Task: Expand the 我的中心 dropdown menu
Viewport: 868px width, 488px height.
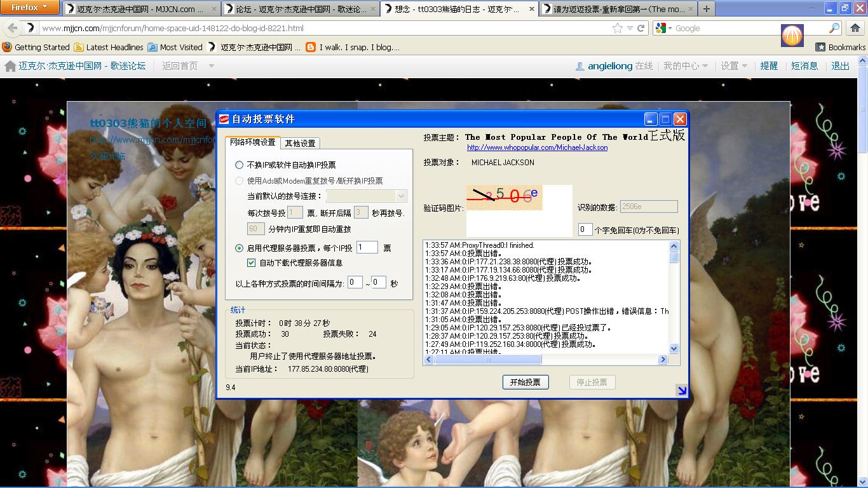Action: [686, 66]
